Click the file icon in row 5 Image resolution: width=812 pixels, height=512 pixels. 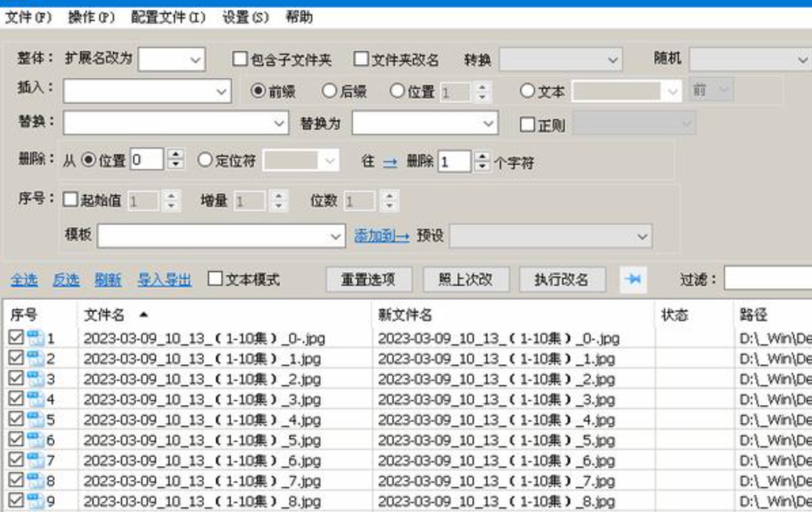35,420
